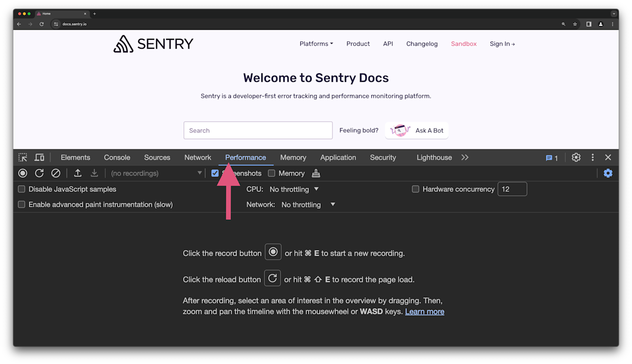The height and width of the screenshot is (364, 632).
Task: Enable the Hardware concurrency checkbox
Action: click(x=415, y=189)
